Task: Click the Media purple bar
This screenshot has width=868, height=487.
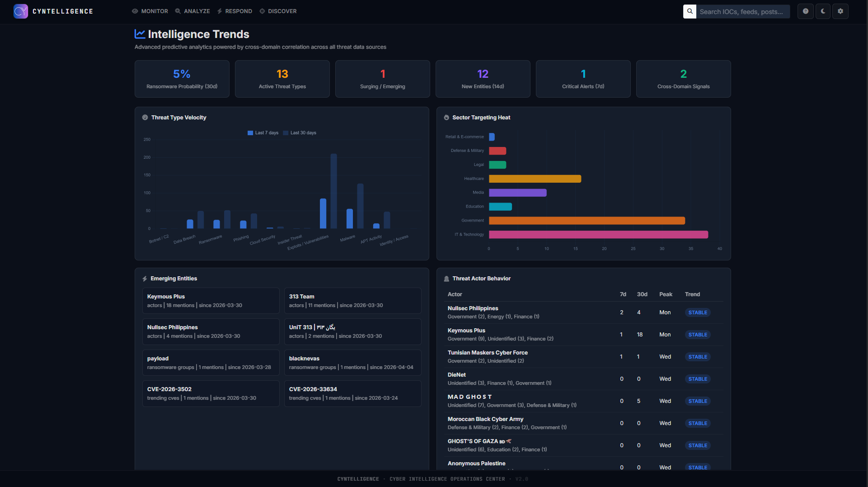Action: [x=518, y=193]
